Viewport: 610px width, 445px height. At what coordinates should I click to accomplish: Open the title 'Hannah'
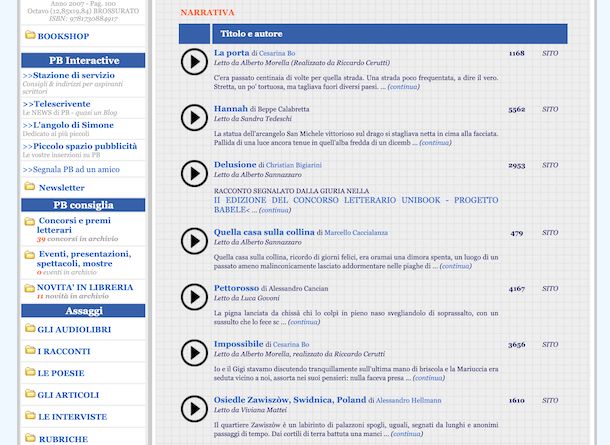(231, 109)
